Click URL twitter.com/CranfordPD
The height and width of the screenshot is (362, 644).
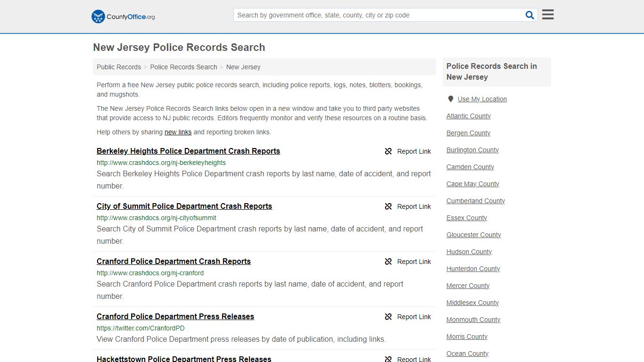point(140,328)
